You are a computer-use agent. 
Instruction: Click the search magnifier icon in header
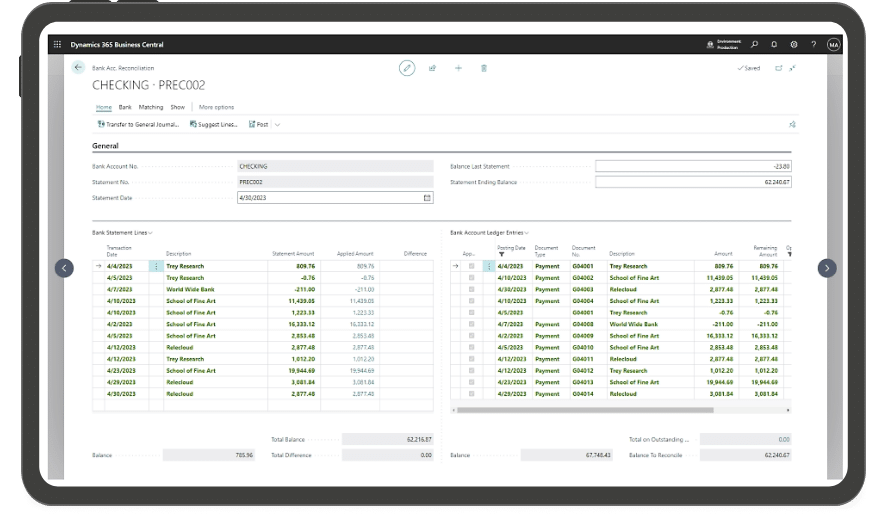(x=754, y=44)
